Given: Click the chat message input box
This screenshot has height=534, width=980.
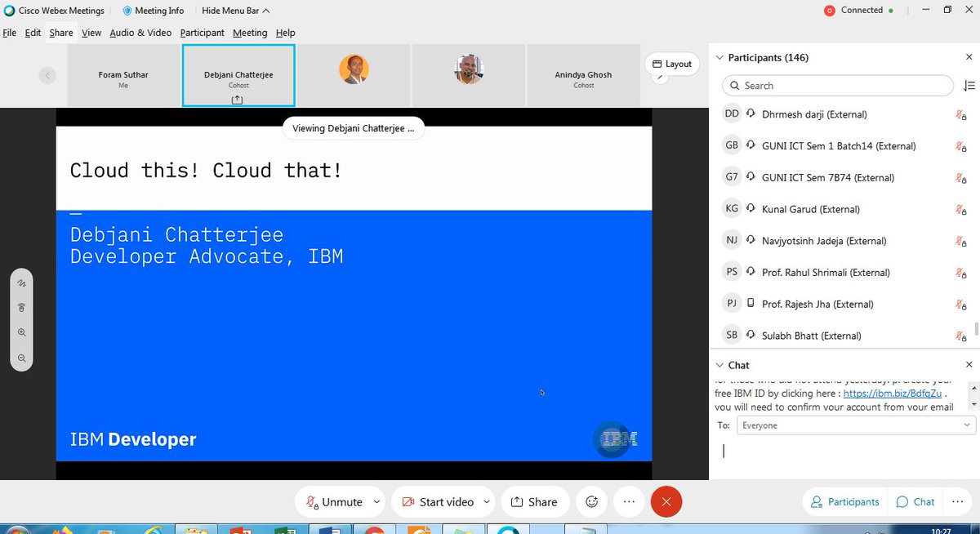Looking at the screenshot, I should click(845, 453).
